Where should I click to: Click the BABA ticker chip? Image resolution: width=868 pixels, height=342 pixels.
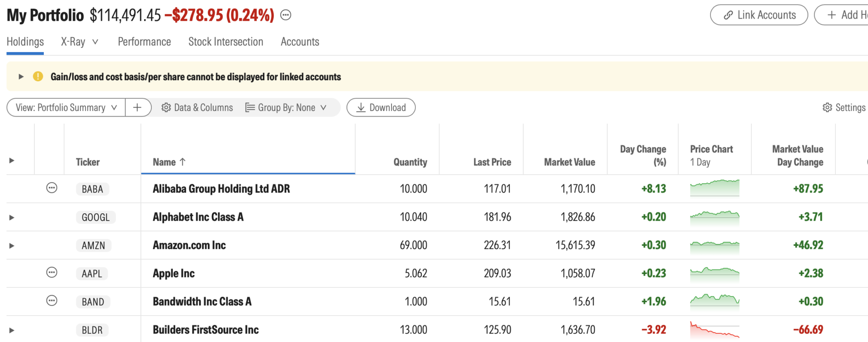coord(92,189)
